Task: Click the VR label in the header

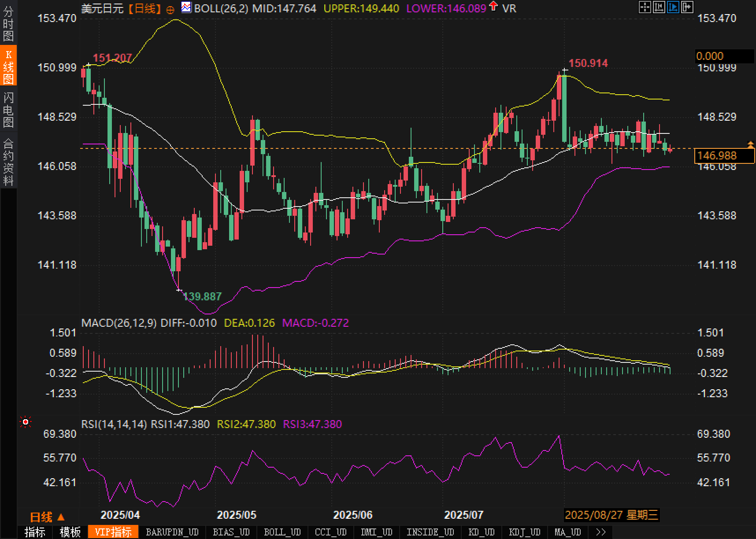Action: tap(509, 8)
